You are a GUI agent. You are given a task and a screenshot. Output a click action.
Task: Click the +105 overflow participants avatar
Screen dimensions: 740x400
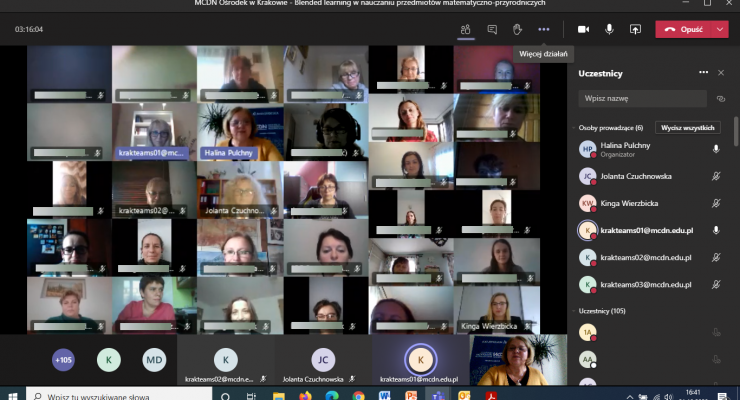63,359
